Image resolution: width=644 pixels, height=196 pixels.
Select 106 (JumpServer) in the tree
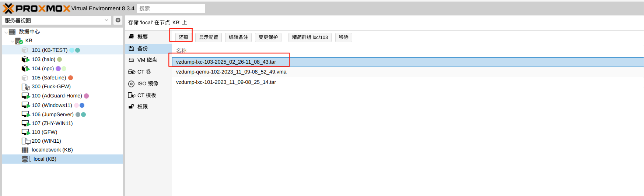tap(52, 114)
